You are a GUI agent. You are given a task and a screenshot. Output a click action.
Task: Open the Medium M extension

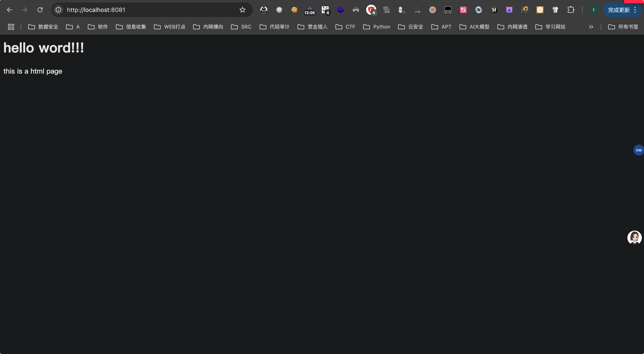[x=494, y=10]
